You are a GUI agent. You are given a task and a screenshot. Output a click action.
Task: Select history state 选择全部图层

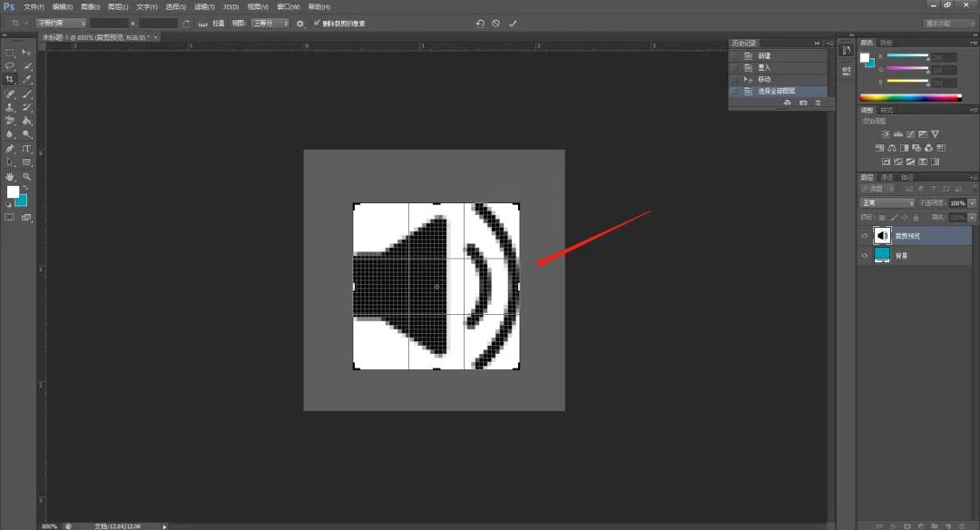779,92
